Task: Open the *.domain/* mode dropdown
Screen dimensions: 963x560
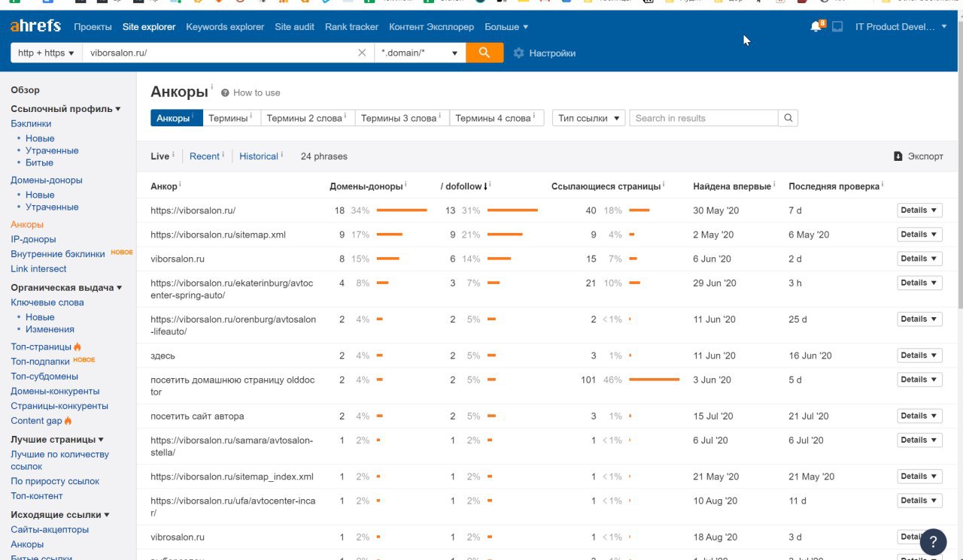Action: pyautogui.click(x=419, y=53)
